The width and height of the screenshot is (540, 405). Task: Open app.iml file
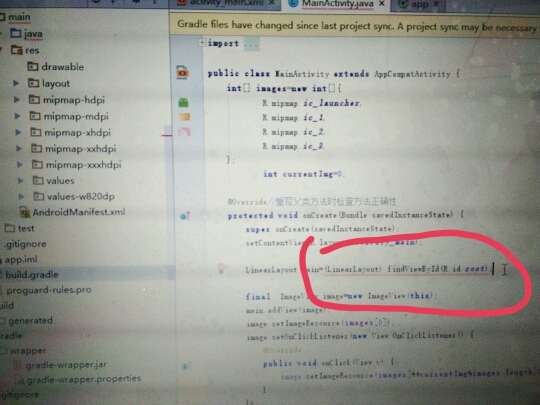coord(20,259)
